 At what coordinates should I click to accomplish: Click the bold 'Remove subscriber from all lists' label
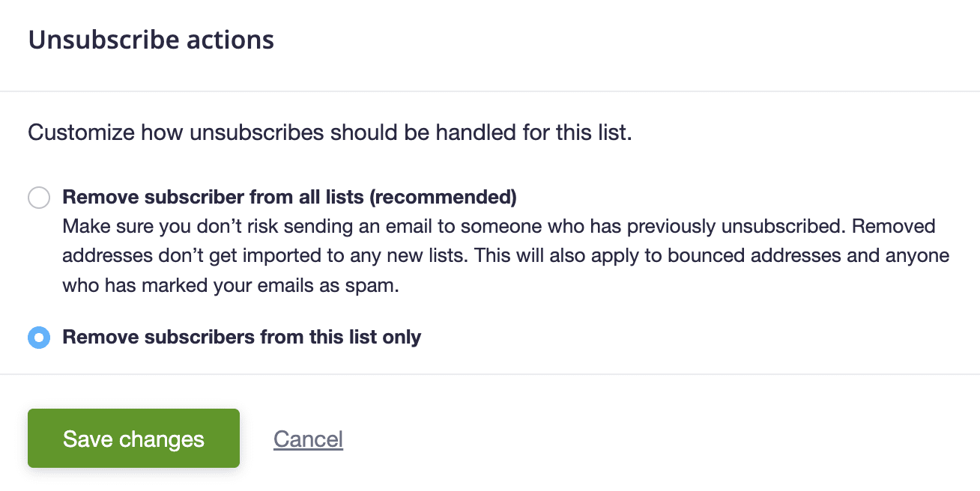(x=289, y=197)
